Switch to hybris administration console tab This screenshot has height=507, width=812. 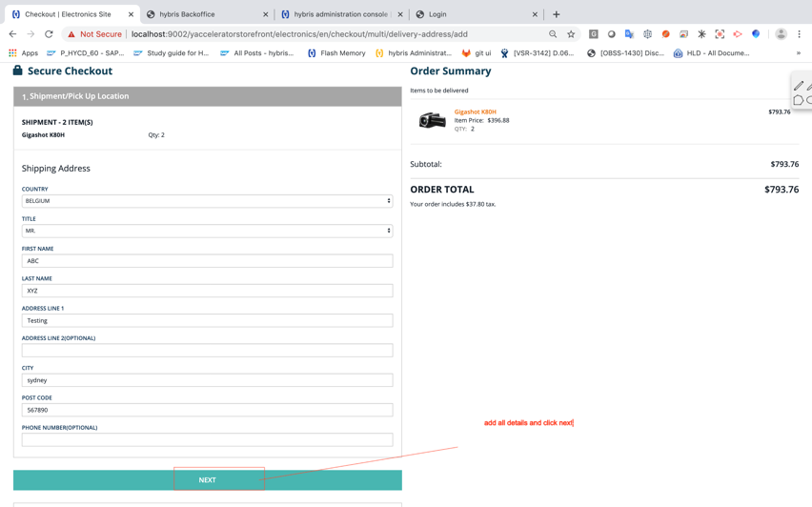[x=340, y=14]
